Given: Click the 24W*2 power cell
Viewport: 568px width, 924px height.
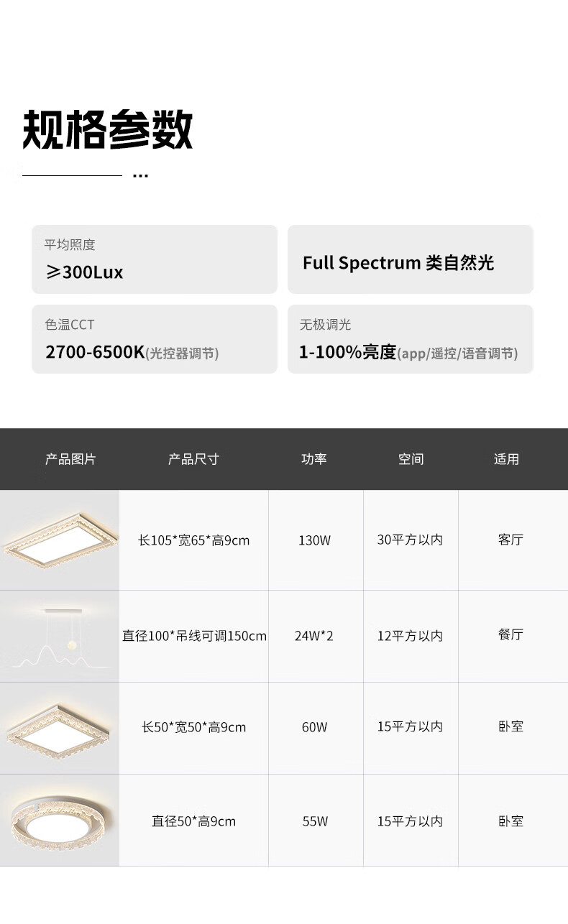Looking at the screenshot, I should pos(314,636).
